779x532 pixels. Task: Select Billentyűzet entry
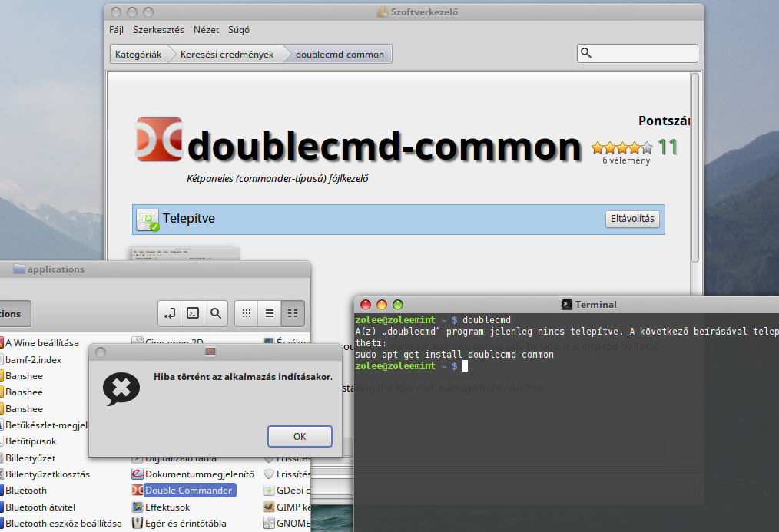[30, 458]
